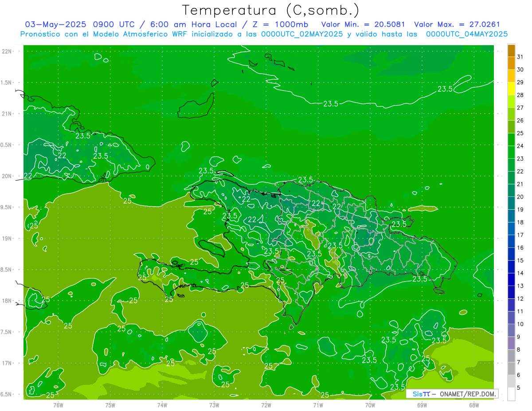This screenshot has height=411, width=532.
Task: Click the color bar label 31
Action: point(520,57)
